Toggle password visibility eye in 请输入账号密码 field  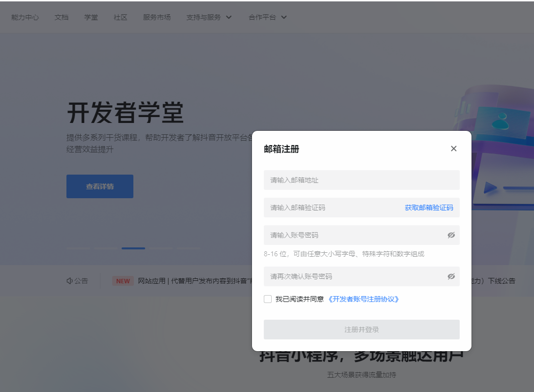coord(451,235)
